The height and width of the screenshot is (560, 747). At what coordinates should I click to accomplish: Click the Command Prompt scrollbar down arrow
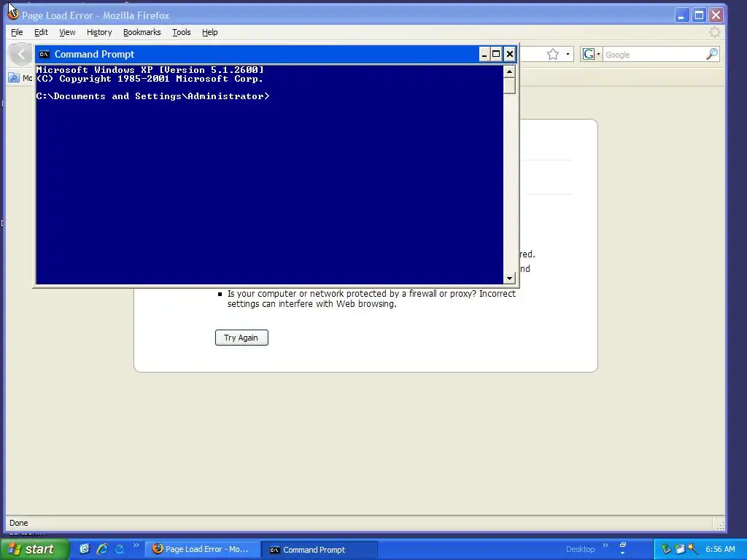pos(509,278)
